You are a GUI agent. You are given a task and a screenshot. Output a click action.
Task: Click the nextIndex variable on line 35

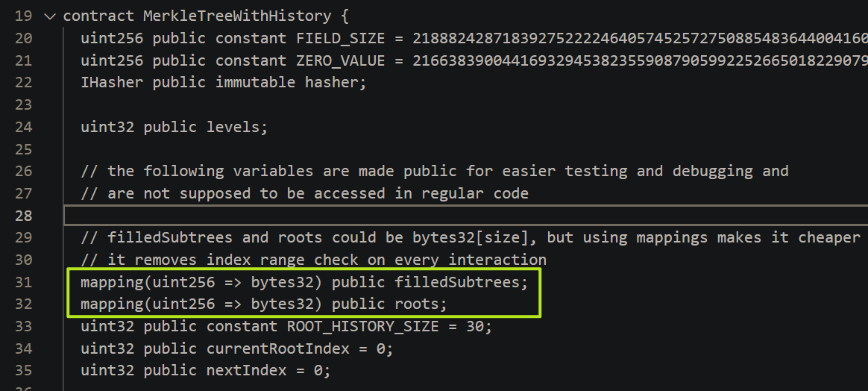pos(246,371)
